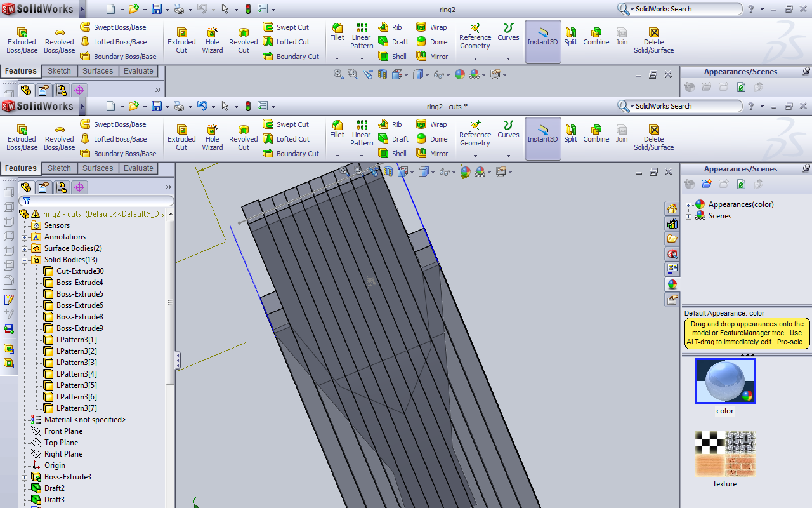This screenshot has width=812, height=508.
Task: Select Swept Cut in ring2 - cuts window
Action: 286,124
